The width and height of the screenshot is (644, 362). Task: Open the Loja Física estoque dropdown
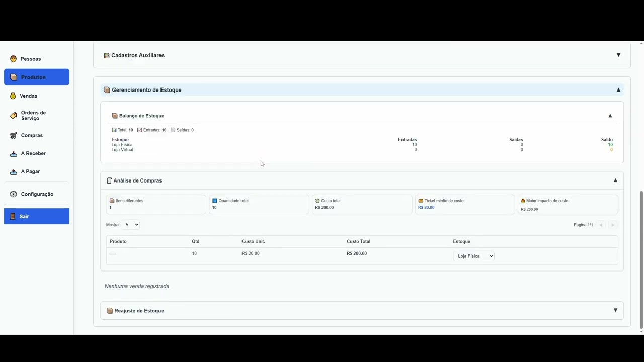(x=474, y=256)
